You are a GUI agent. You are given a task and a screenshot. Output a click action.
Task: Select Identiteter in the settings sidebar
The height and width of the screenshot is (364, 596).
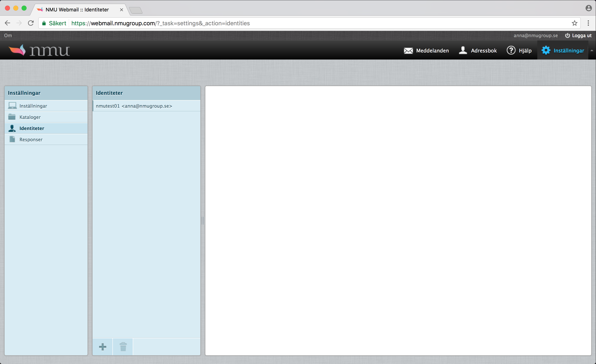pyautogui.click(x=46, y=128)
